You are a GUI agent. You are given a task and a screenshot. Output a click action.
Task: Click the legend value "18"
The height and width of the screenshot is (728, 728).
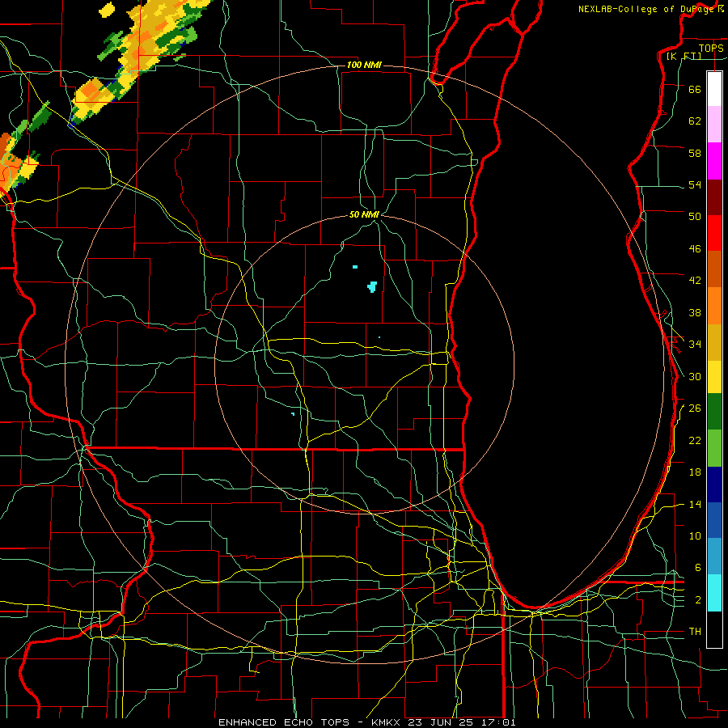[695, 472]
